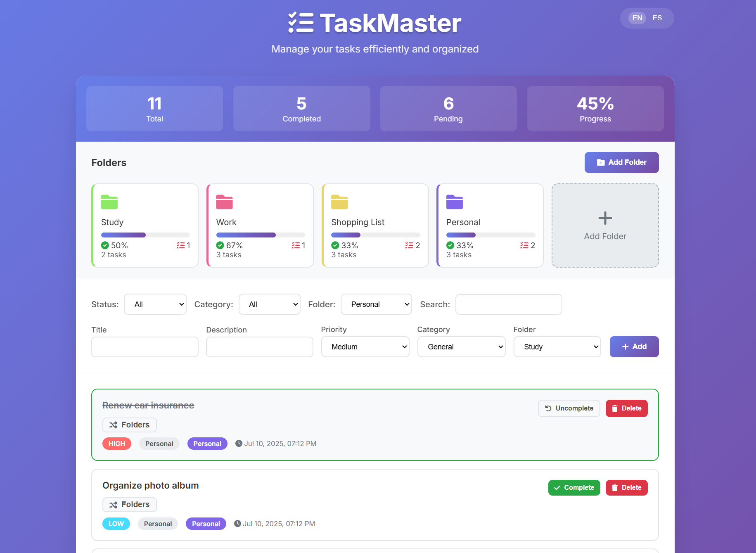Click the pink Work folder icon
This screenshot has height=553, width=756.
pos(225,202)
